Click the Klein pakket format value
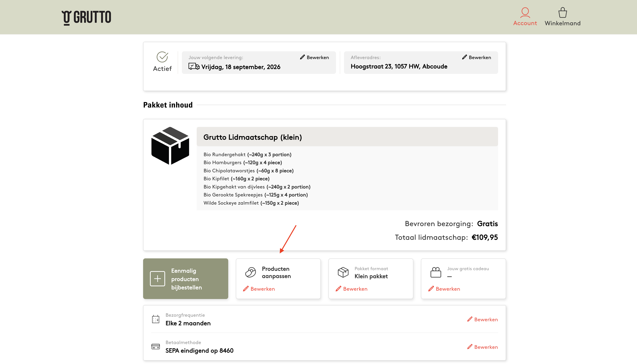The width and height of the screenshot is (637, 364). 371,276
